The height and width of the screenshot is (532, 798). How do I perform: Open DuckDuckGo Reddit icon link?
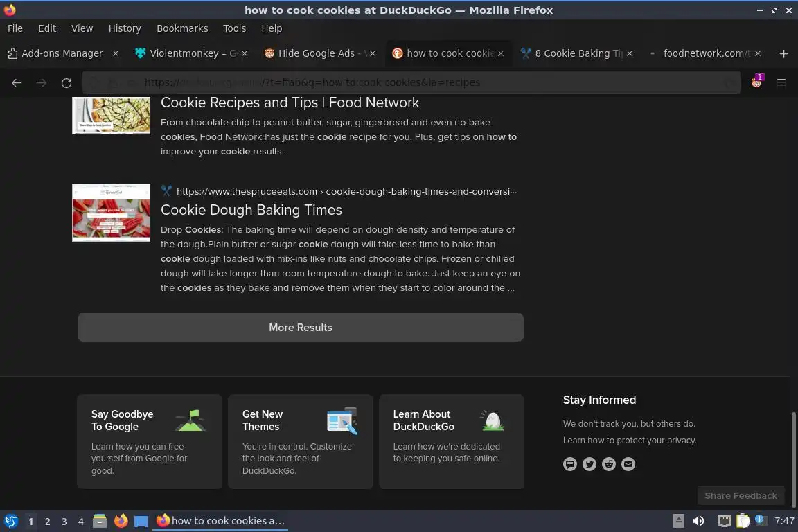click(609, 464)
